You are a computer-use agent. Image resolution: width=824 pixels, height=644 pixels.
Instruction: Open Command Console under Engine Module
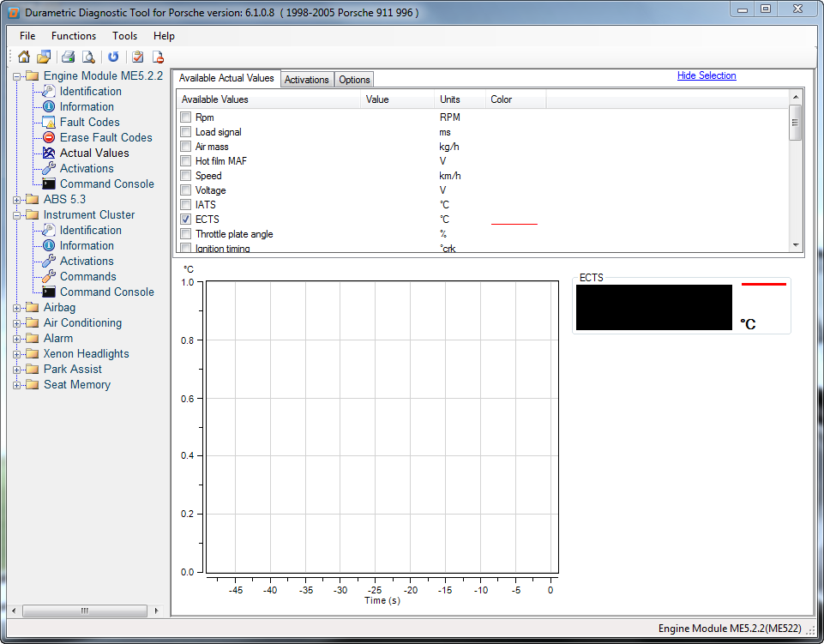click(x=107, y=184)
